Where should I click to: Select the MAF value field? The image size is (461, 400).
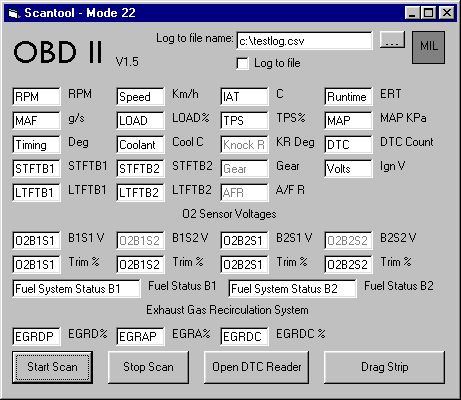click(x=36, y=121)
